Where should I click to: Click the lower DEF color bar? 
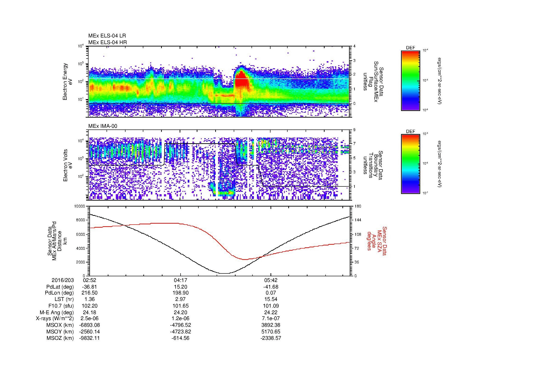[410, 164]
